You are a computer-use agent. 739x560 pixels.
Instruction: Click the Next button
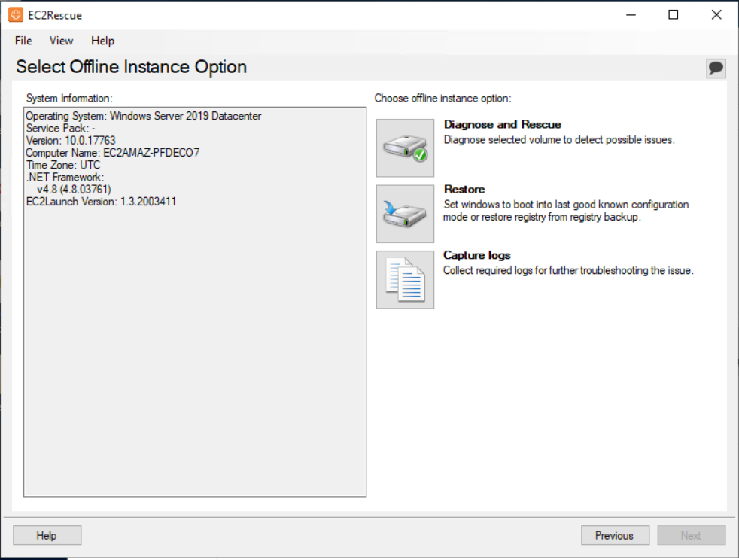pos(692,535)
